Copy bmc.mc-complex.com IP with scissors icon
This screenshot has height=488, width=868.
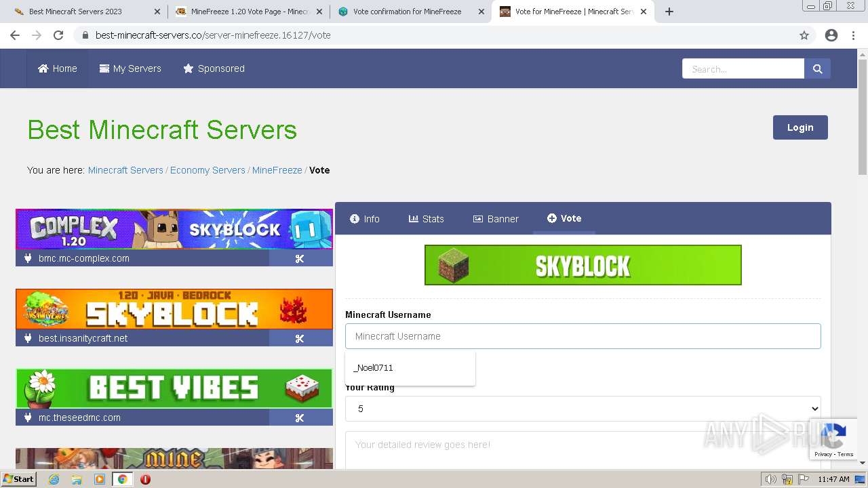pos(300,258)
